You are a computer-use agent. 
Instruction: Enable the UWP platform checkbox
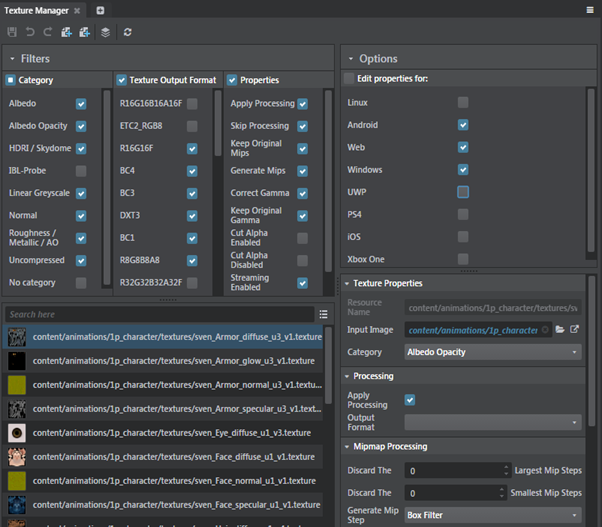[x=463, y=192]
